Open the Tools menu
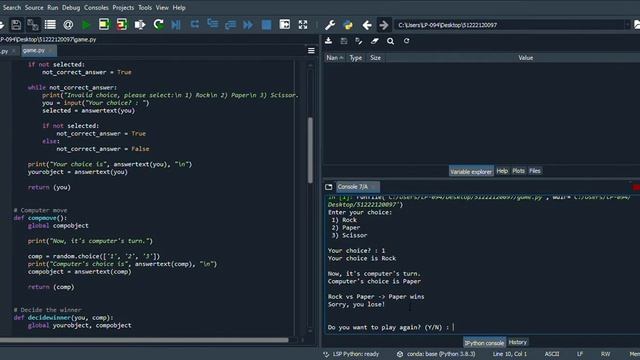 pos(145,7)
